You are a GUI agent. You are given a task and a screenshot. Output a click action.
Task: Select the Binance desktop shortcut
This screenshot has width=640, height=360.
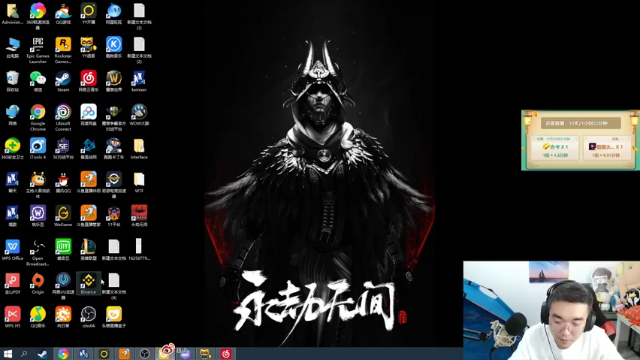point(88,283)
